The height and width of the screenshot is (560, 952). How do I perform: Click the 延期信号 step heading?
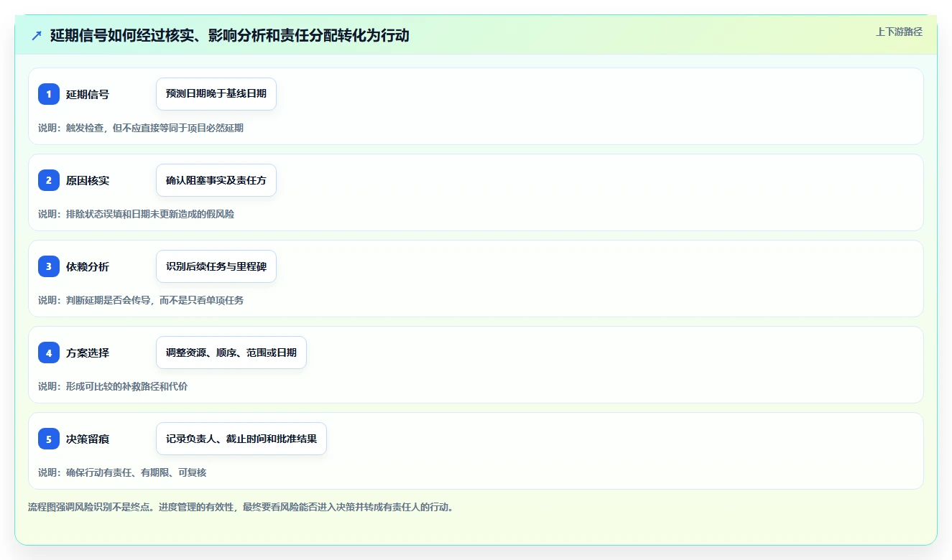pyautogui.click(x=88, y=94)
